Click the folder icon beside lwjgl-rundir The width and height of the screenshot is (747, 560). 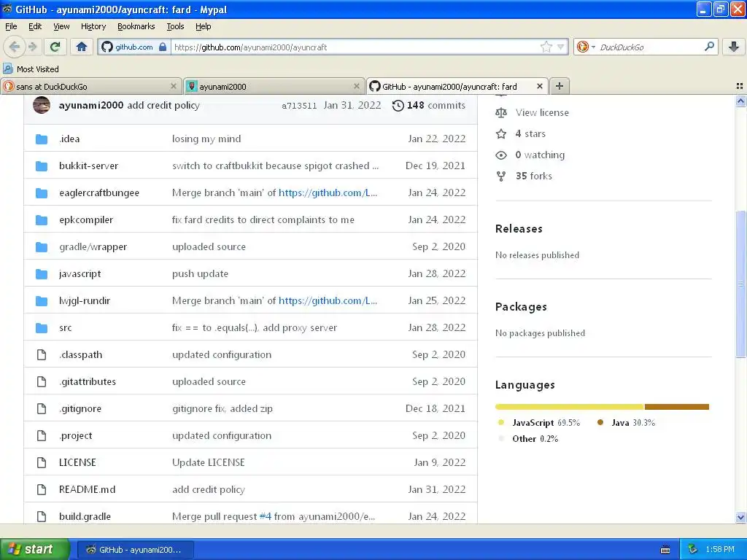42,301
